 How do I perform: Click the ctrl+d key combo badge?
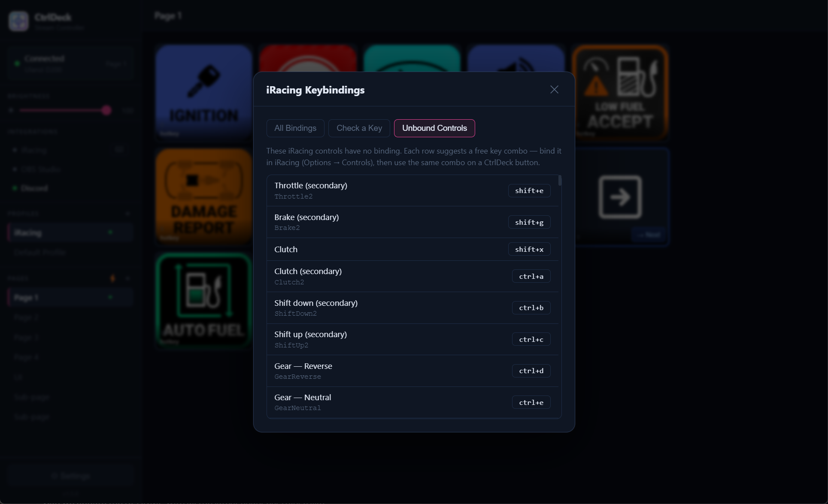[x=531, y=371]
